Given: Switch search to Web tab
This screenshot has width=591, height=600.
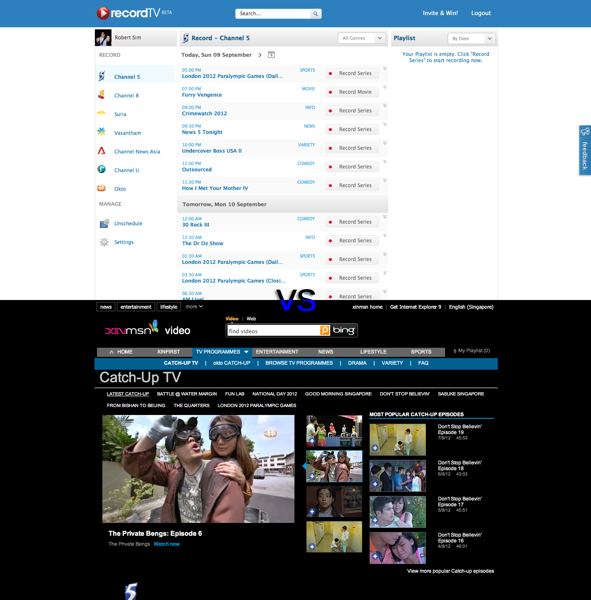Looking at the screenshot, I should tap(251, 319).
